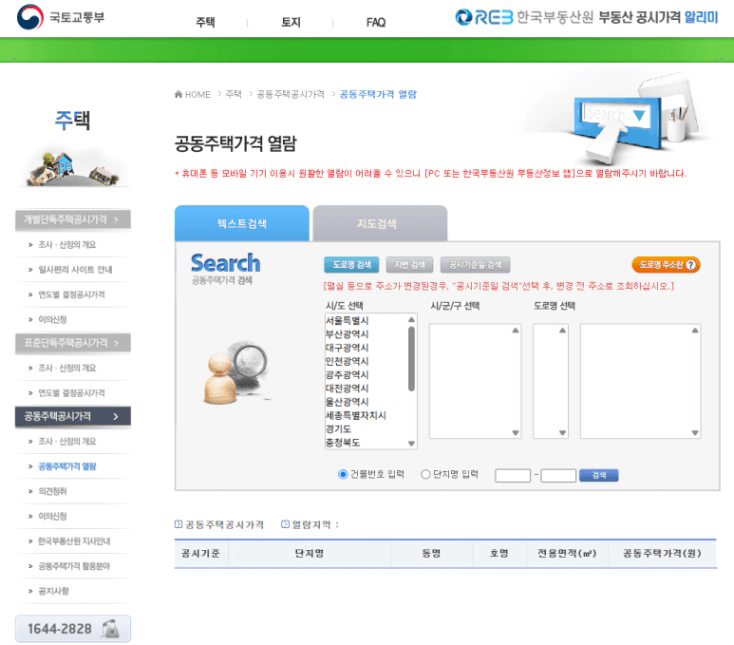Click the 동명 column header

(431, 553)
